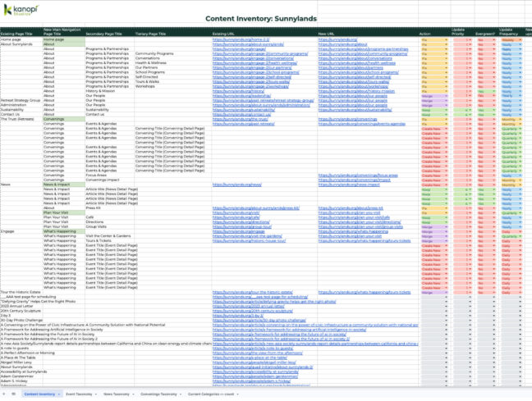Open the historic-house-tour existing URL link
Screen dimensions: 532x401
tap(249, 240)
